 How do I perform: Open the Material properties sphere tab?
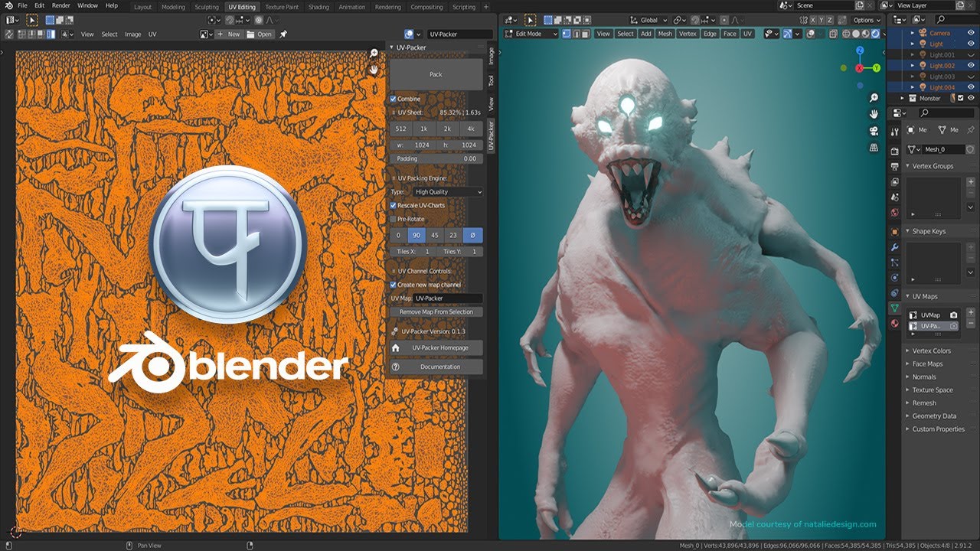(x=894, y=324)
